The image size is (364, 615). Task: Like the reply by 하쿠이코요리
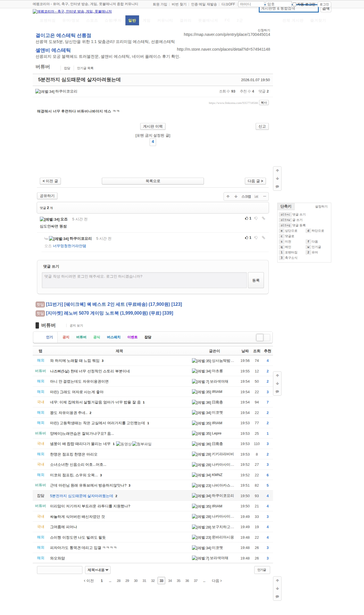tap(248, 238)
